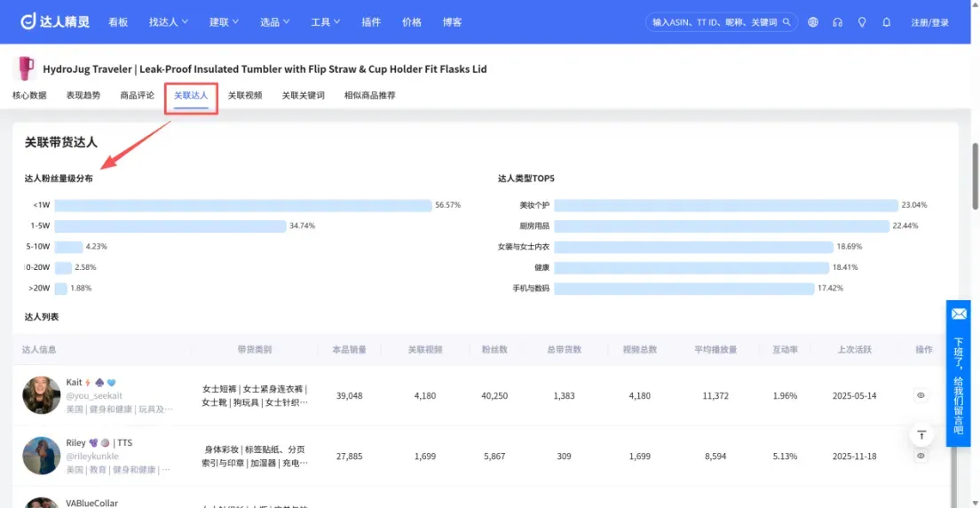Switch to the 相似商品推荐 tab
980x508 pixels.
click(x=369, y=96)
